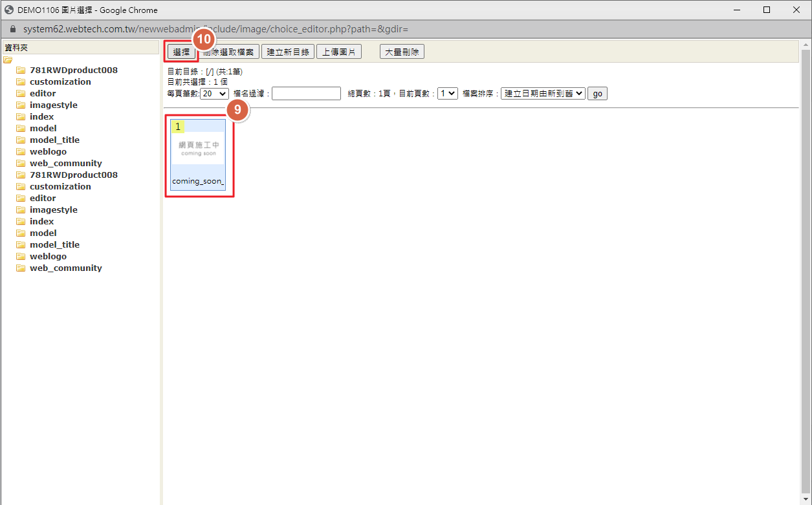Click folder icon beside first model_title entry

[21, 140]
